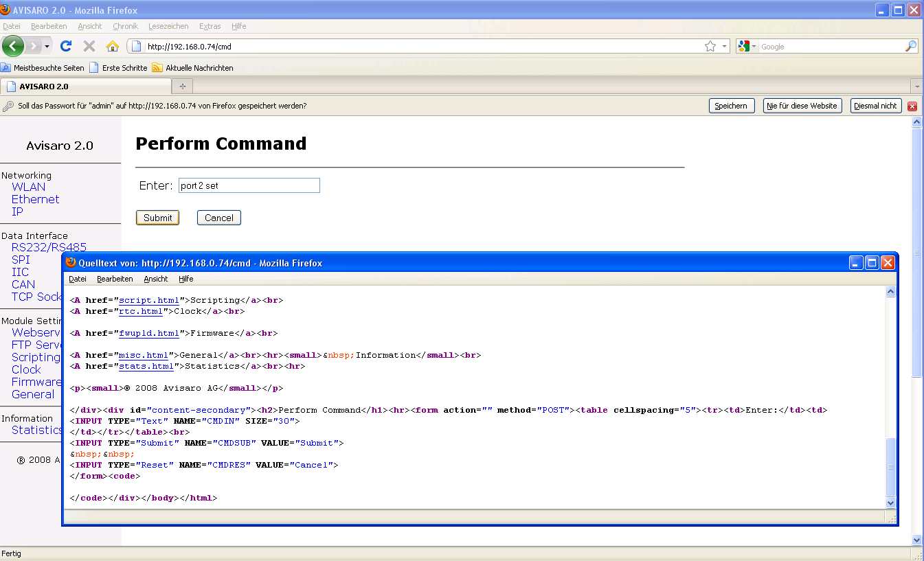Image resolution: width=924 pixels, height=561 pixels.
Task: Reload the current page
Action: 66,46
